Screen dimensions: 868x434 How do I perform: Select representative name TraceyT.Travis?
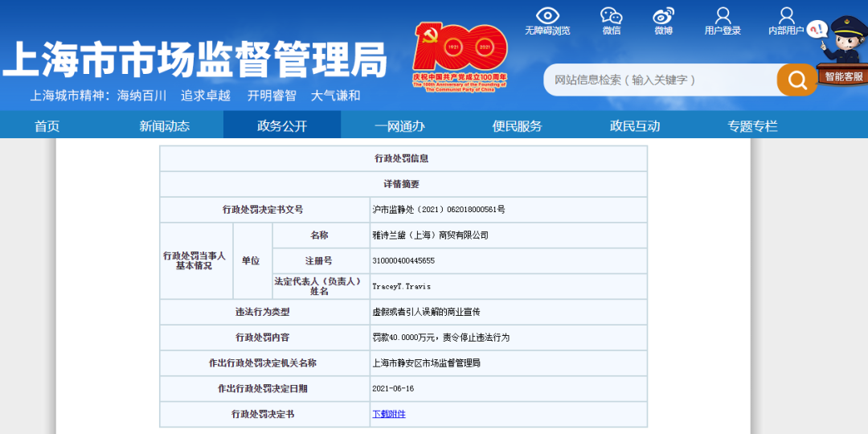pos(401,287)
